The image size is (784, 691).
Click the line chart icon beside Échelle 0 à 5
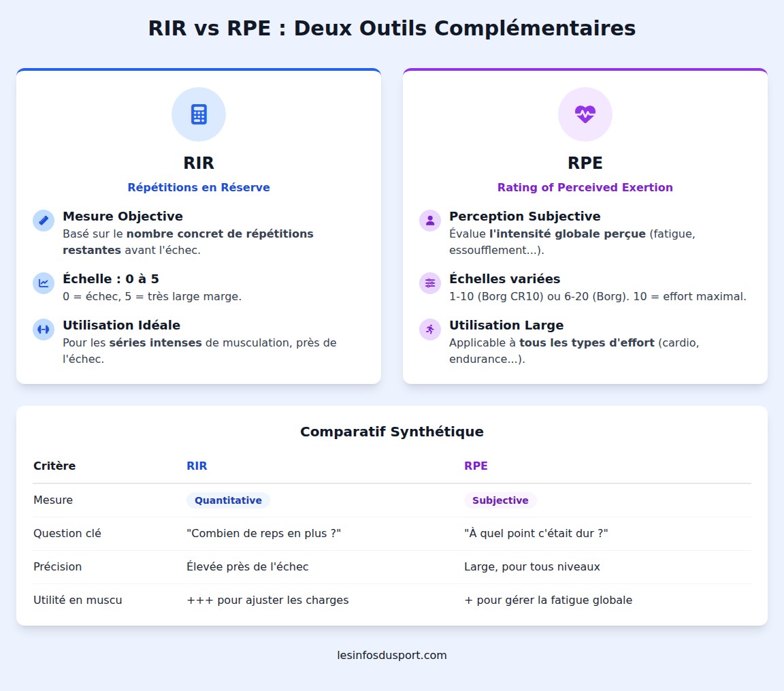coord(43,283)
